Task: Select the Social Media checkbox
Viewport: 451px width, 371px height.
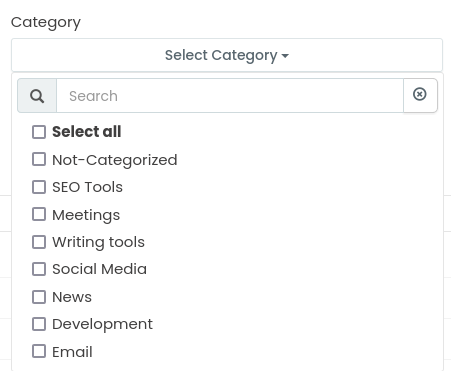Action: 39,269
